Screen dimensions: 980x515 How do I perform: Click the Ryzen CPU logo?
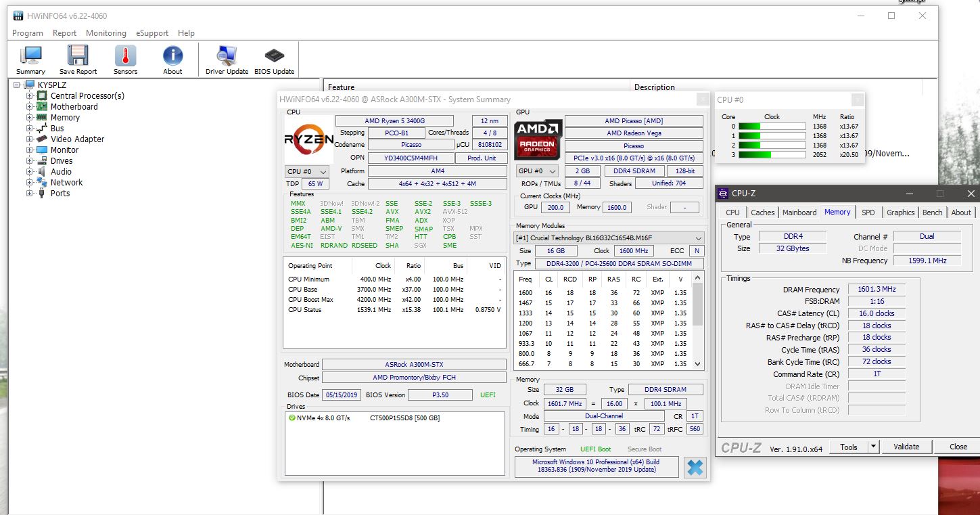(308, 139)
